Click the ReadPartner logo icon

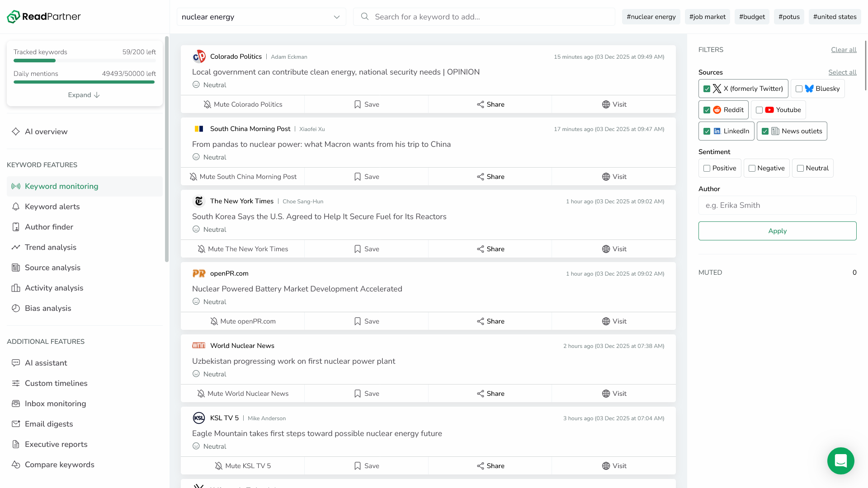(13, 16)
